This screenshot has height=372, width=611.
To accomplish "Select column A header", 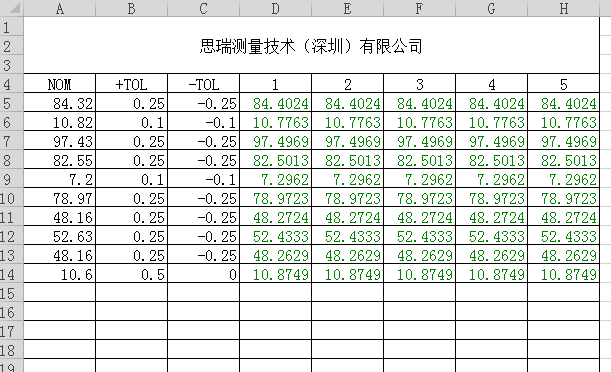I will pos(60,8).
